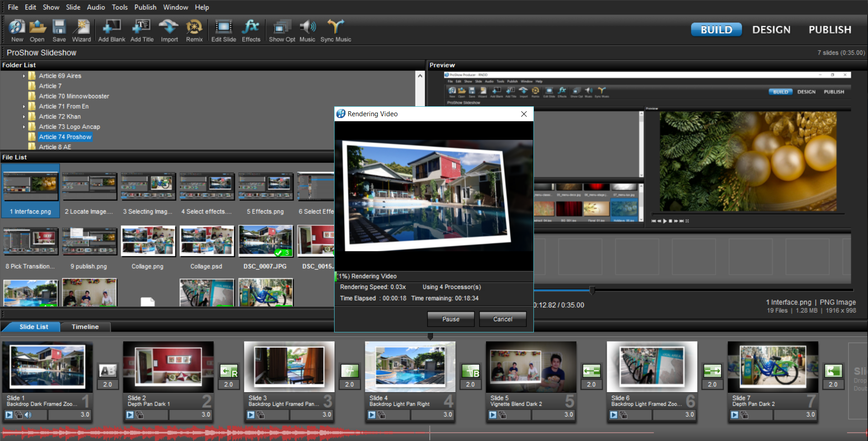
Task: Click the New show toolbar icon
Action: [17, 31]
